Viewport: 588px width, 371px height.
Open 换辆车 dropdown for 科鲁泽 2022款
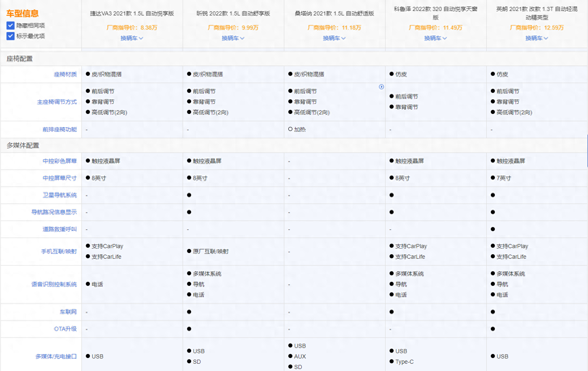(x=436, y=38)
